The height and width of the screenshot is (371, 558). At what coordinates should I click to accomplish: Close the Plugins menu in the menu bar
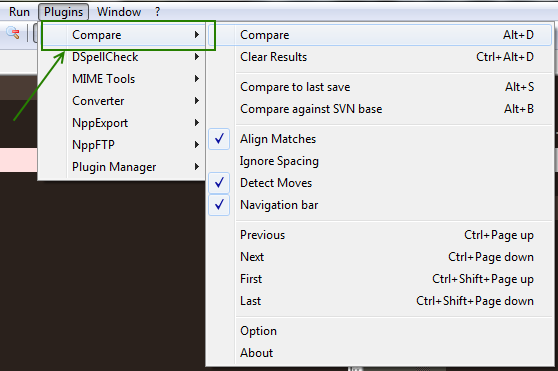(x=63, y=12)
